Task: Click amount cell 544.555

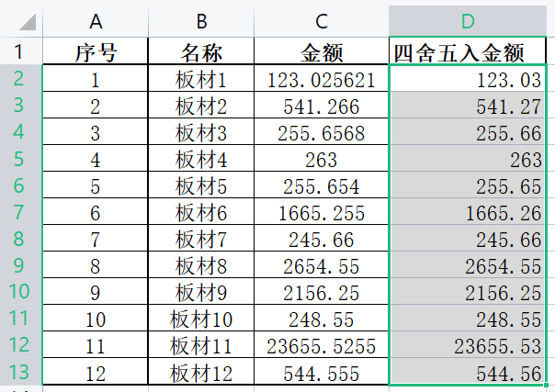Action: pos(322,372)
